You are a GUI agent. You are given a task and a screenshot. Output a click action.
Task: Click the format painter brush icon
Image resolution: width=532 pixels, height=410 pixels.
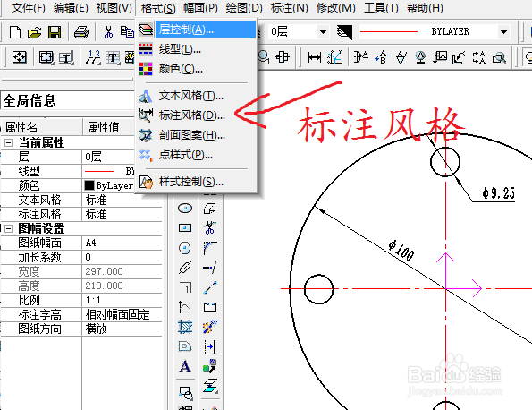click(x=210, y=327)
